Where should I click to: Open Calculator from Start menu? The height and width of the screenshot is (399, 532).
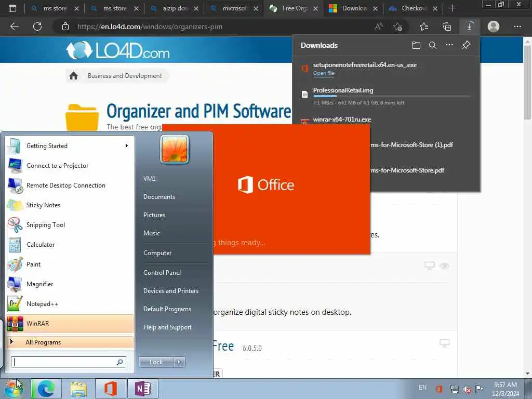click(70, 244)
